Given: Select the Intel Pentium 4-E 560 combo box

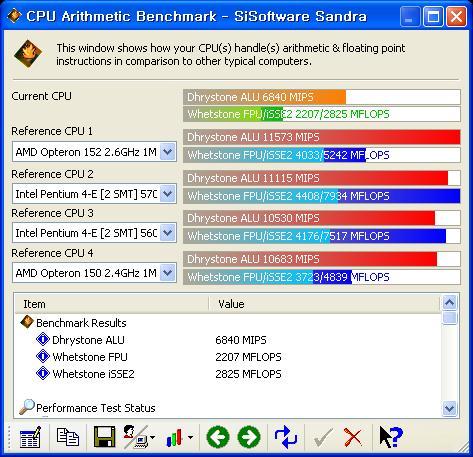Looking at the screenshot, I should pyautogui.click(x=94, y=233).
